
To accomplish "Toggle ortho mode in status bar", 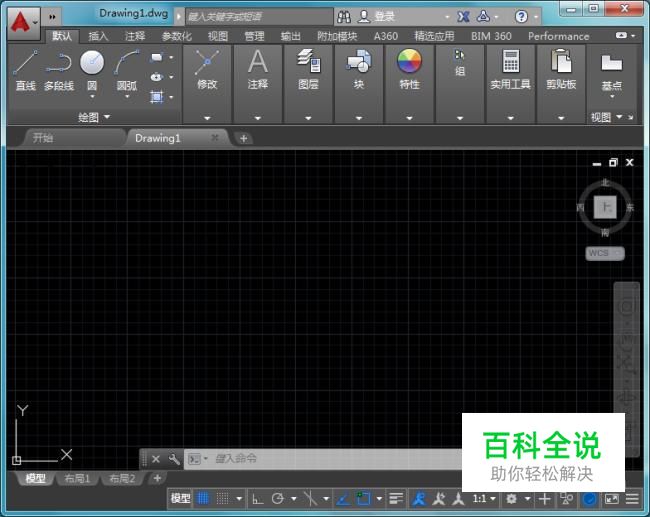I will (257, 498).
